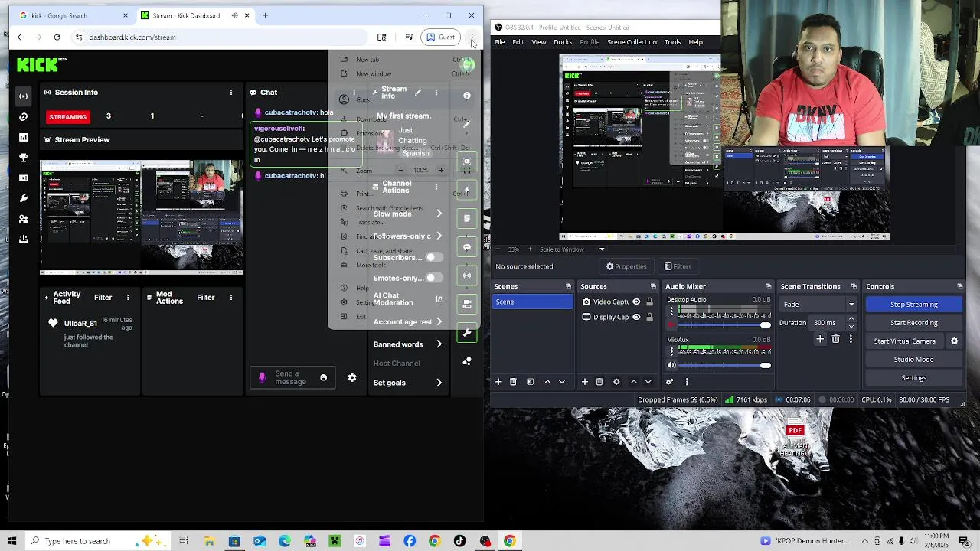Image resolution: width=980 pixels, height=551 pixels.
Task: Move source down in OBS Sources dock
Action: (x=648, y=382)
